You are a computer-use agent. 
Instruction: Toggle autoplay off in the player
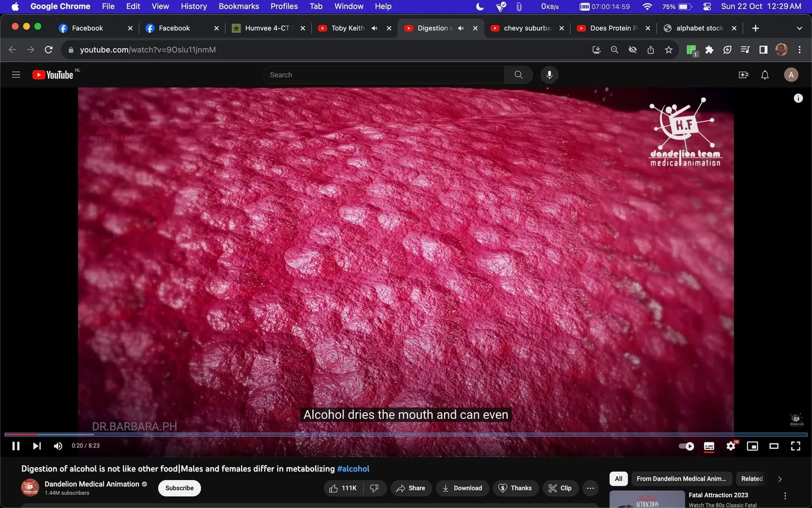pyautogui.click(x=686, y=446)
